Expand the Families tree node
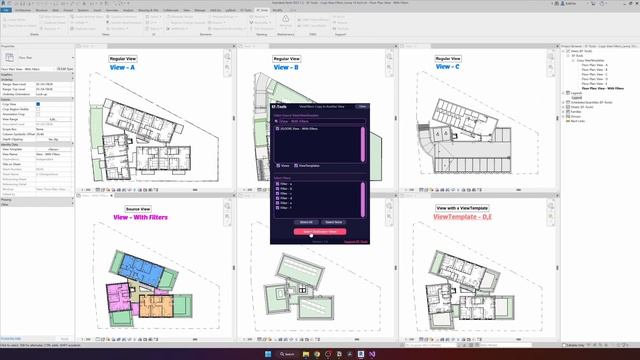 (564, 111)
